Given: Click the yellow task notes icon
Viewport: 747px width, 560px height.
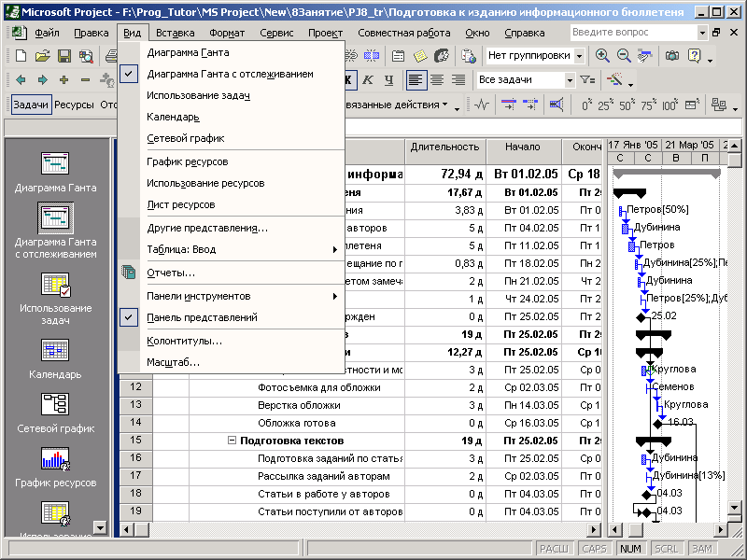Looking at the screenshot, I should click(x=420, y=56).
